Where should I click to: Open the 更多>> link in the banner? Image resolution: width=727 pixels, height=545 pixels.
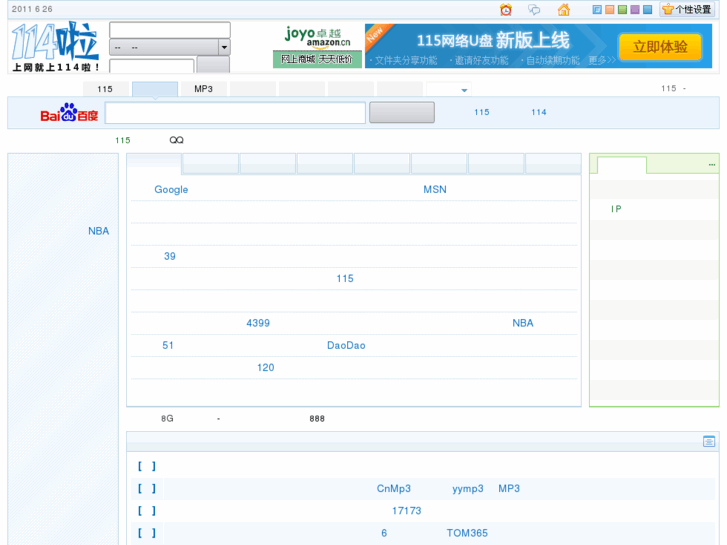[602, 60]
